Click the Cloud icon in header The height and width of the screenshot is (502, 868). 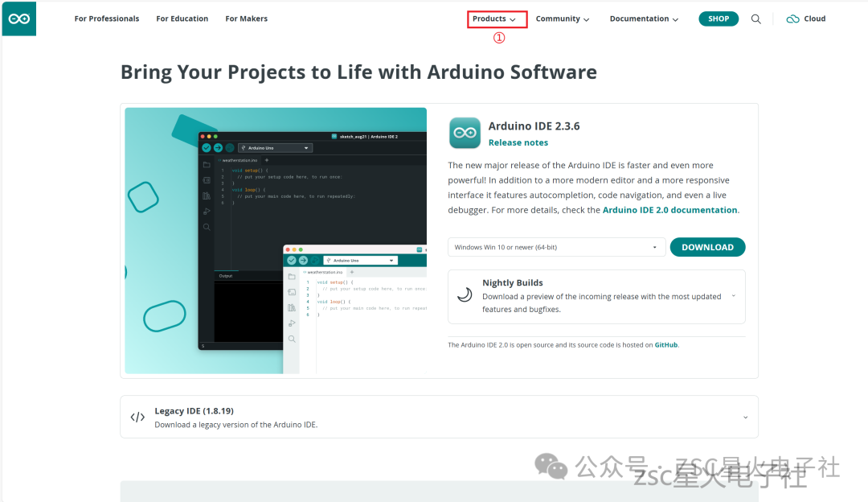pos(792,19)
